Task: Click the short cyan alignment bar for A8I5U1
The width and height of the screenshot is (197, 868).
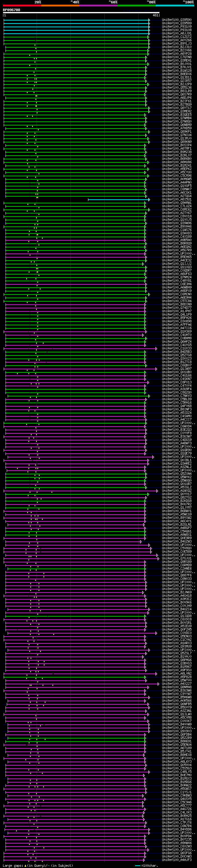Action: pyautogui.click(x=119, y=200)
